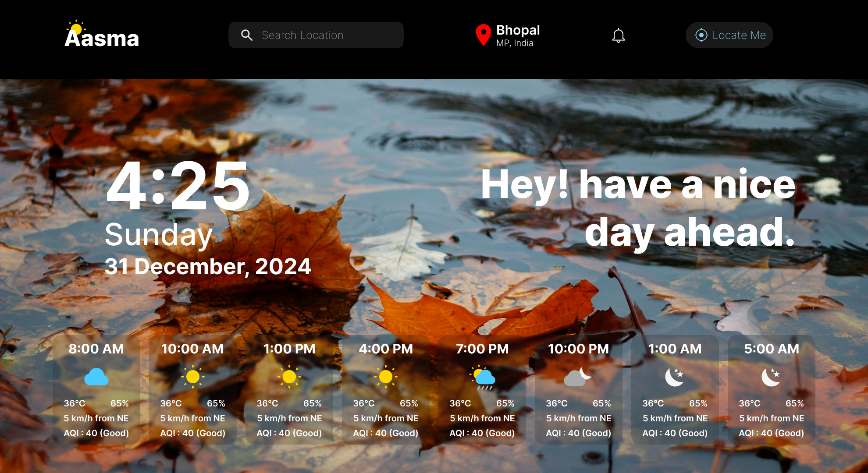Screen dimensions: 868x473
Task: Click the search magnifier icon
Action: [247, 35]
